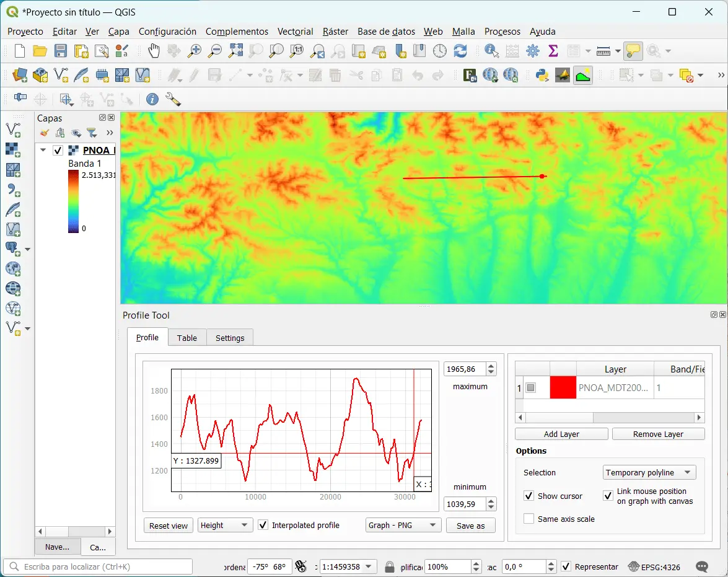This screenshot has height=577, width=728.
Task: Expand Capas panel toolbar overflow chevron
Action: [x=110, y=133]
